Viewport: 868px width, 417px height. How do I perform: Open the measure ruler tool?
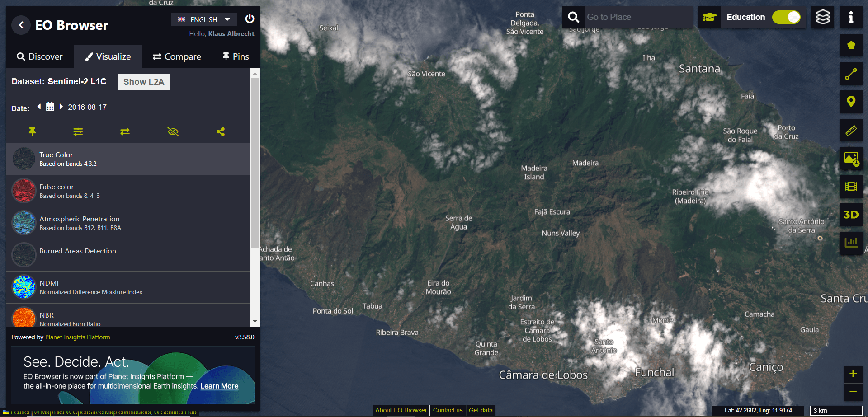pos(851,131)
